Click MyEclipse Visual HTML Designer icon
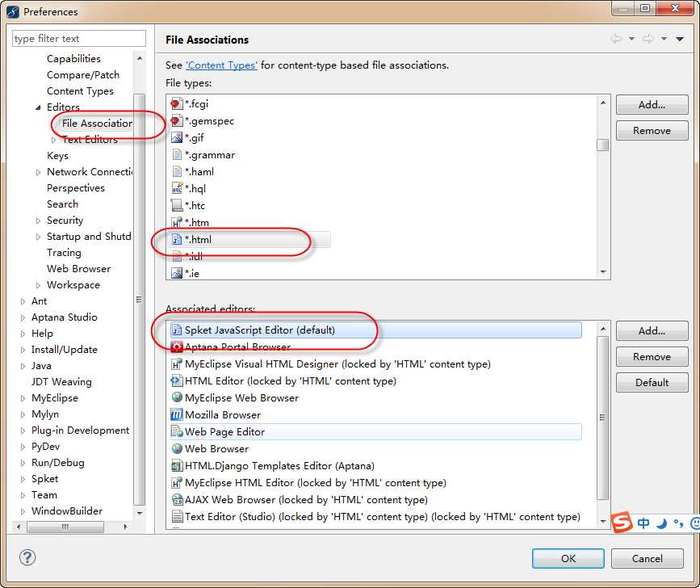The height and width of the screenshot is (588, 700). tap(177, 364)
